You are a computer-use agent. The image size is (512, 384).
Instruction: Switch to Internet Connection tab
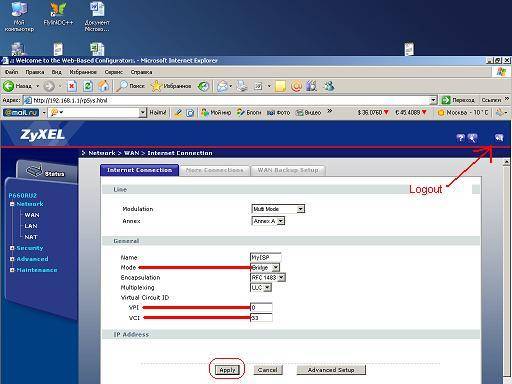(139, 170)
